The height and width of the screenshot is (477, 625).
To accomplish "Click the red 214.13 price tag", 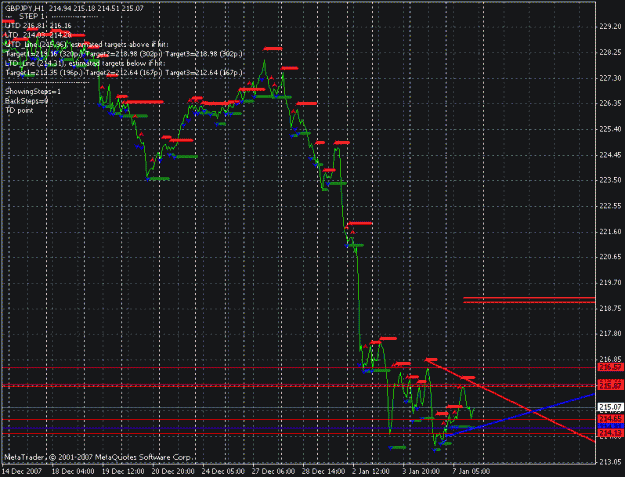I will pyautogui.click(x=610, y=433).
